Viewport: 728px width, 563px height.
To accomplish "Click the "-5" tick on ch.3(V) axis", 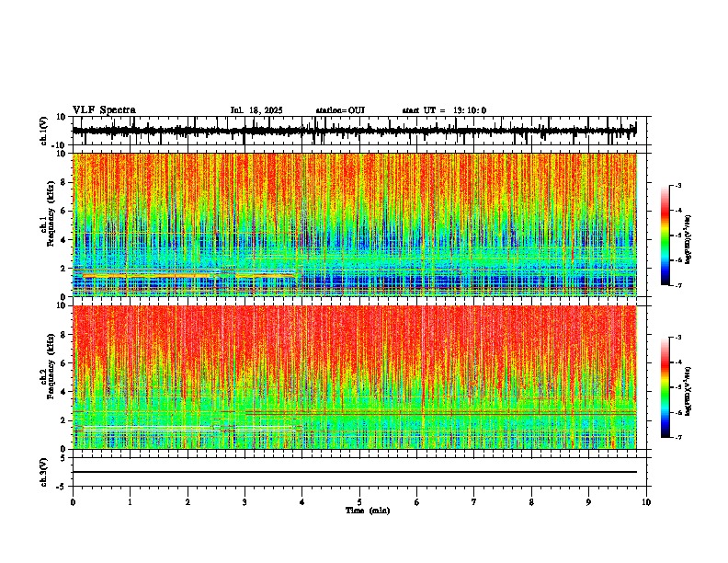I will point(63,487).
